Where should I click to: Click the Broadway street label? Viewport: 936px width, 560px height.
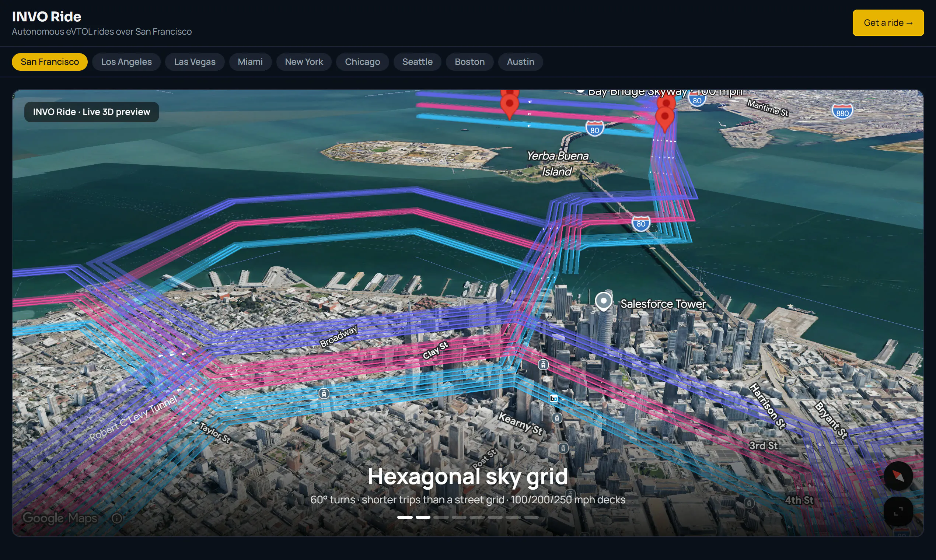click(x=338, y=336)
